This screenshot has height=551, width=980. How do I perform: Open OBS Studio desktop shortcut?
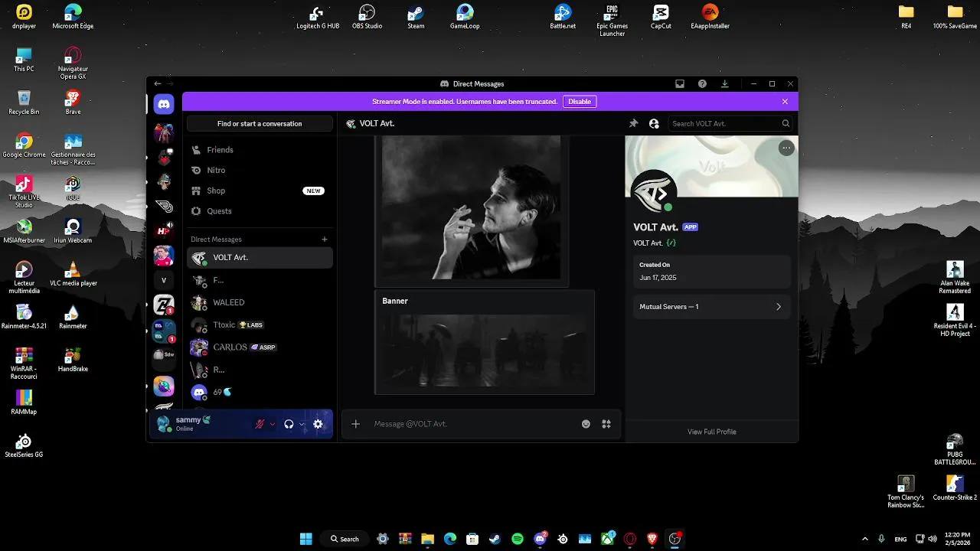coord(367,17)
